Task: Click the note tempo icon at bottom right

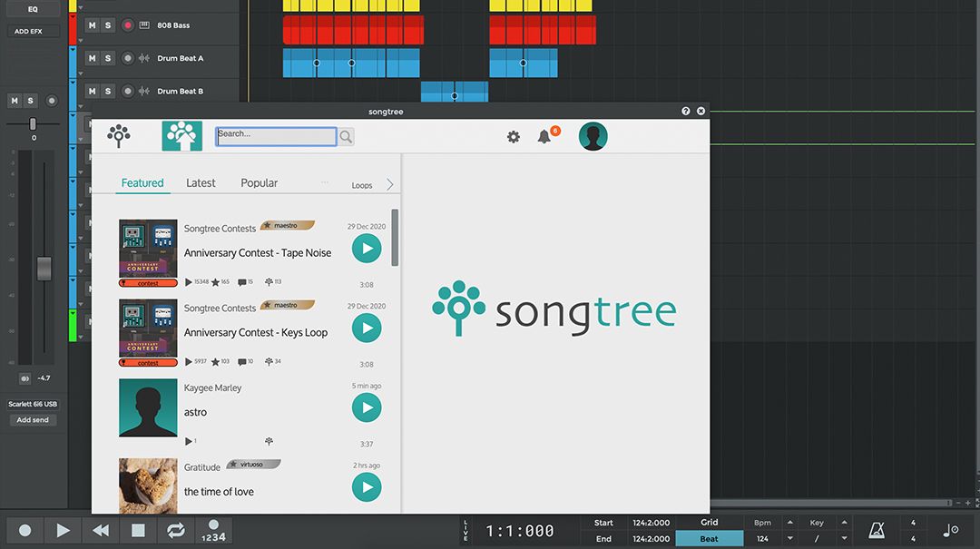Action: 951,531
